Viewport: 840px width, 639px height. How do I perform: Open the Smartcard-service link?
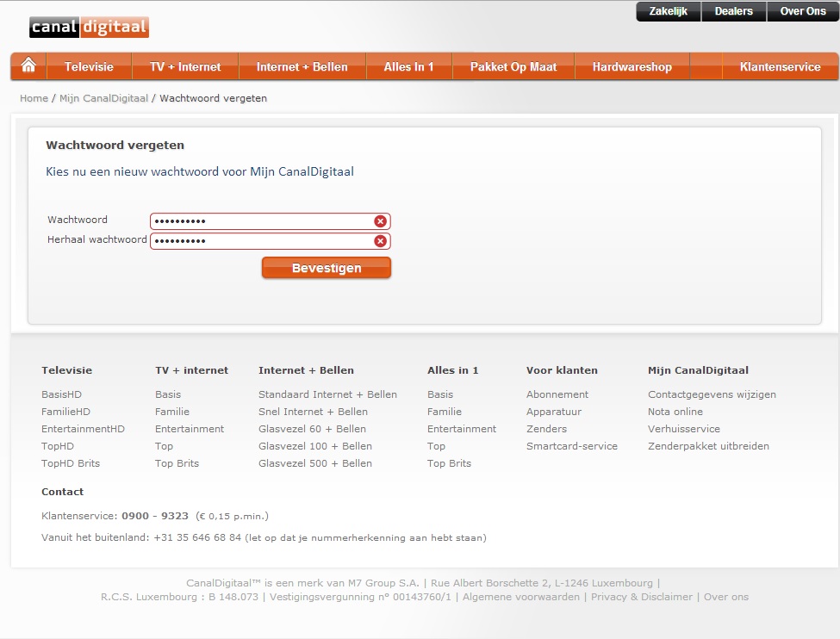[x=571, y=445]
